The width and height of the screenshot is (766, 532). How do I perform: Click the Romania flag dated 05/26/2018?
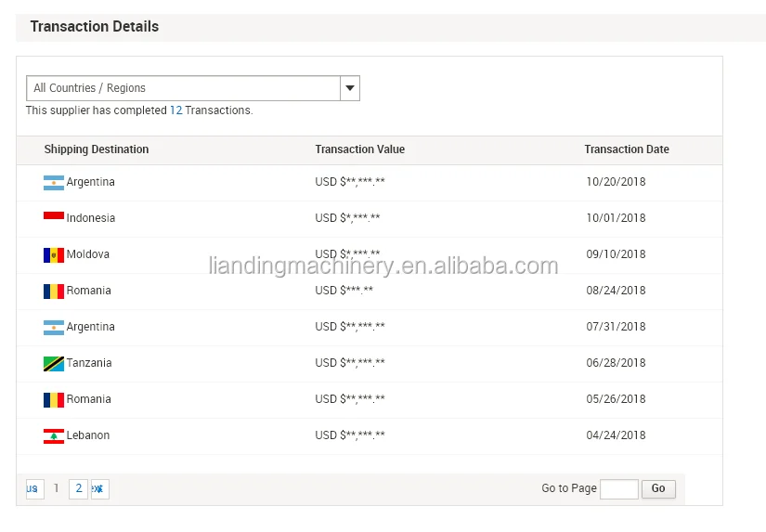[53, 399]
